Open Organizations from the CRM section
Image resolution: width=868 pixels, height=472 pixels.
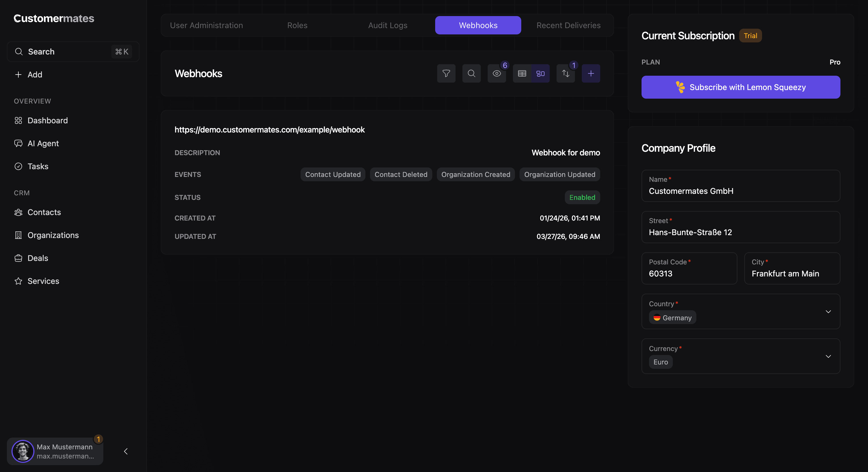[53, 235]
